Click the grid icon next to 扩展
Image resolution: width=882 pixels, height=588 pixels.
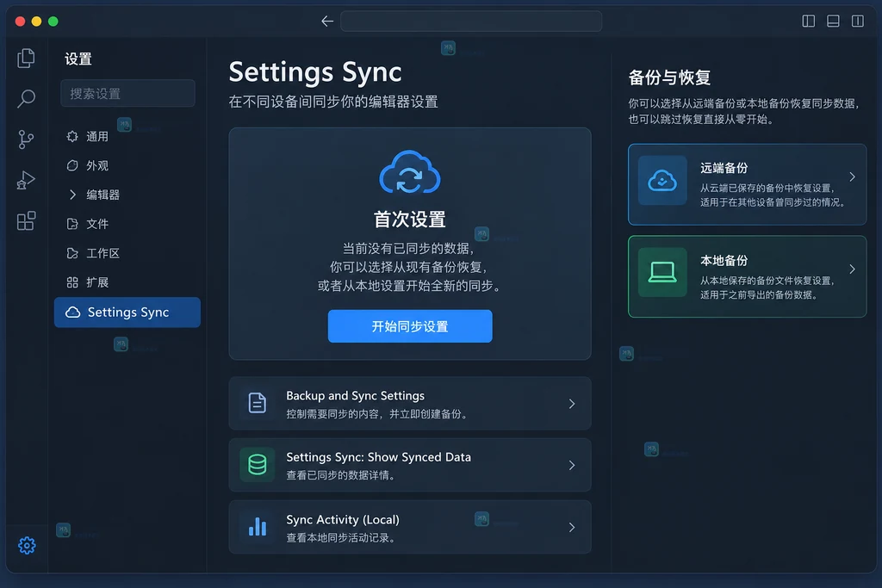[x=72, y=282]
